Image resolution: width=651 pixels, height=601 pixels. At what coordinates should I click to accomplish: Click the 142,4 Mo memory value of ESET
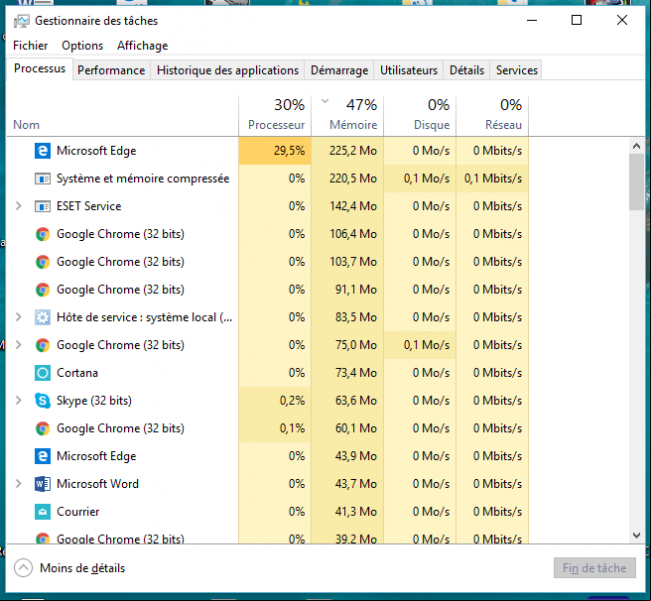[353, 206]
